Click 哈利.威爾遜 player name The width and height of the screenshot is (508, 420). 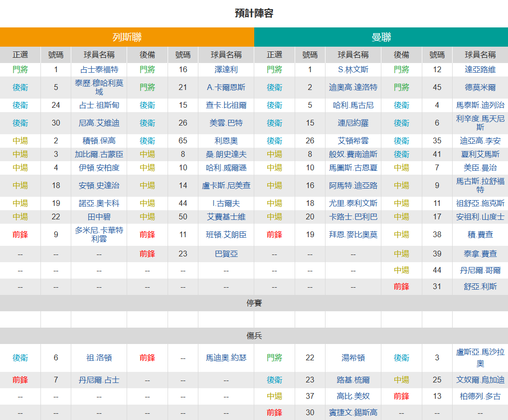tap(226, 167)
